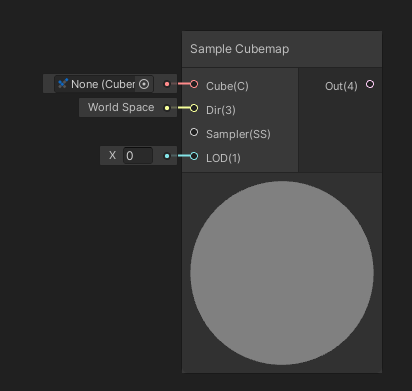Viewport: 412px width, 391px height.
Task: Click the Sampler(SS) input port circle
Action: 194,132
